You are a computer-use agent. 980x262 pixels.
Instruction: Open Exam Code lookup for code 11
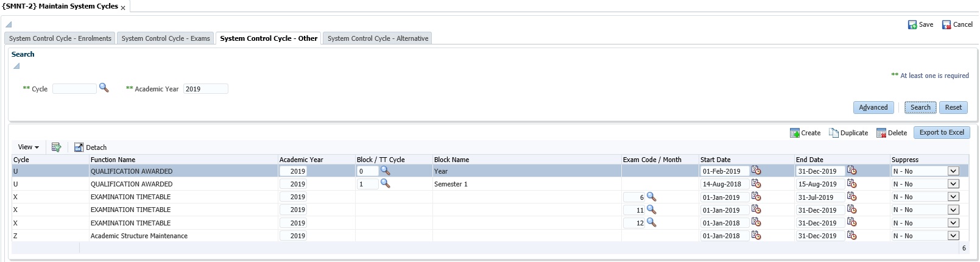(x=651, y=210)
